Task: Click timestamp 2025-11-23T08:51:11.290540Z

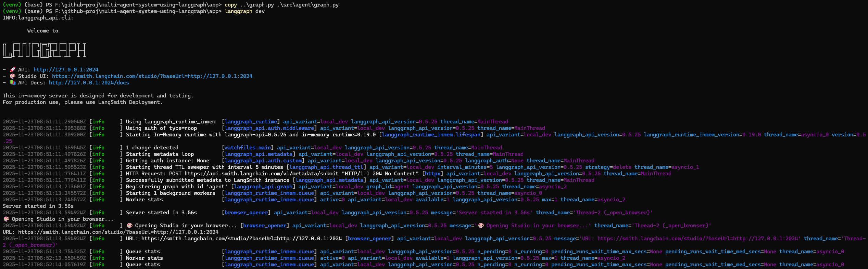Action: (x=45, y=122)
